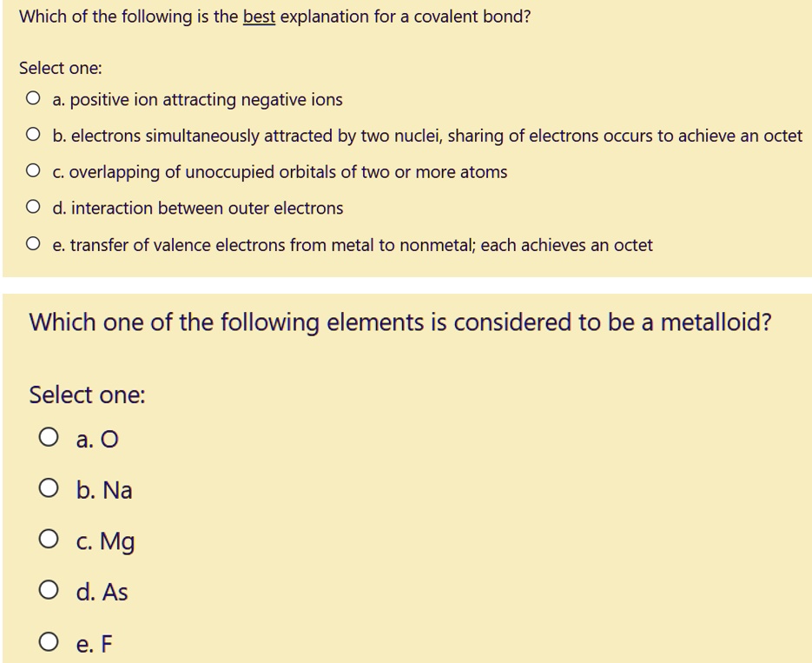
Task: Click the label text F in the metalloid question
Action: pos(96,642)
